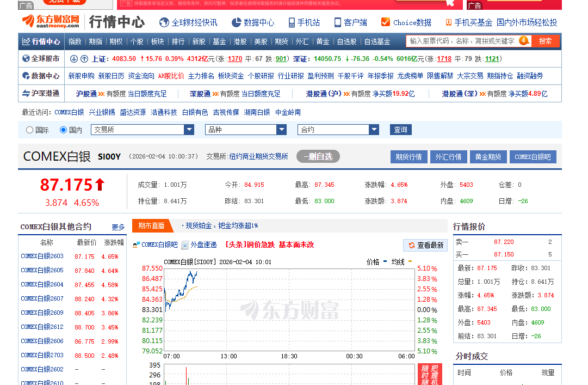Open the 品种 dropdown
This screenshot has width=588, height=385.
pos(246,130)
